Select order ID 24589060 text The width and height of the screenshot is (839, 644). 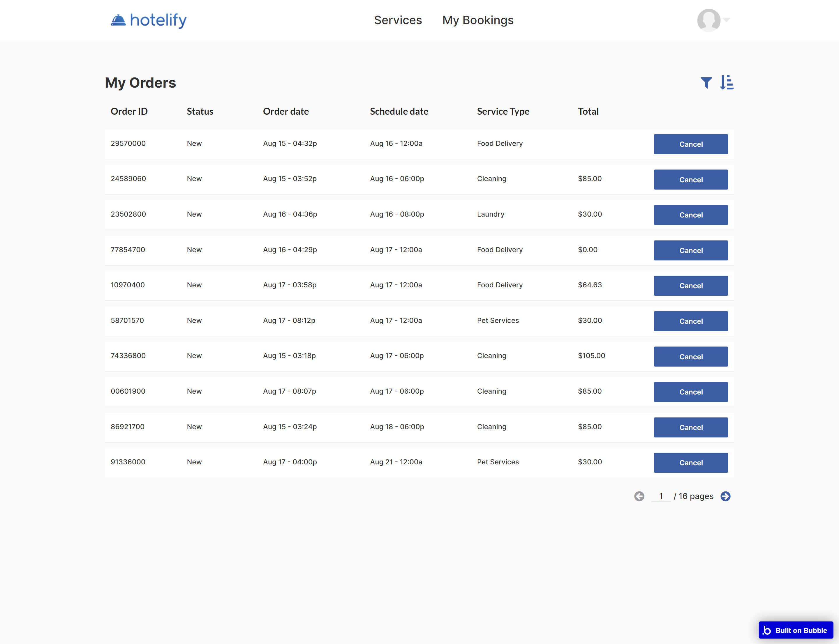128,179
